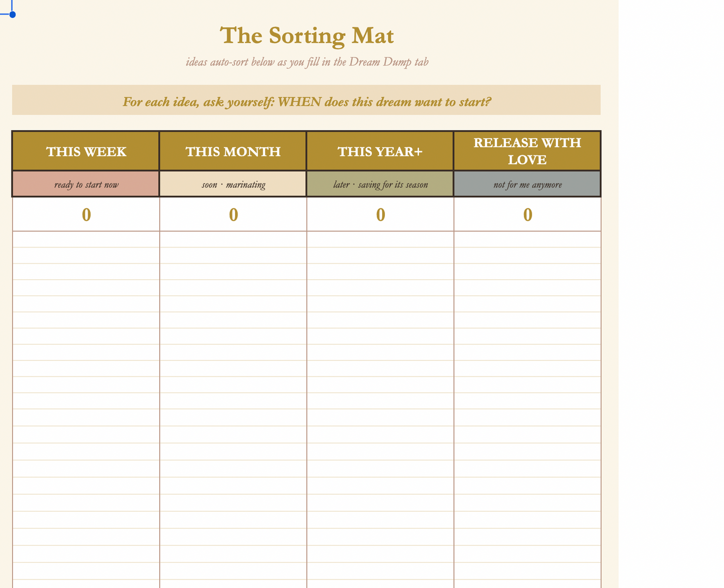This screenshot has height=588, width=724.
Task: Click the count 0 under THIS YEAR+
Action: click(x=380, y=214)
